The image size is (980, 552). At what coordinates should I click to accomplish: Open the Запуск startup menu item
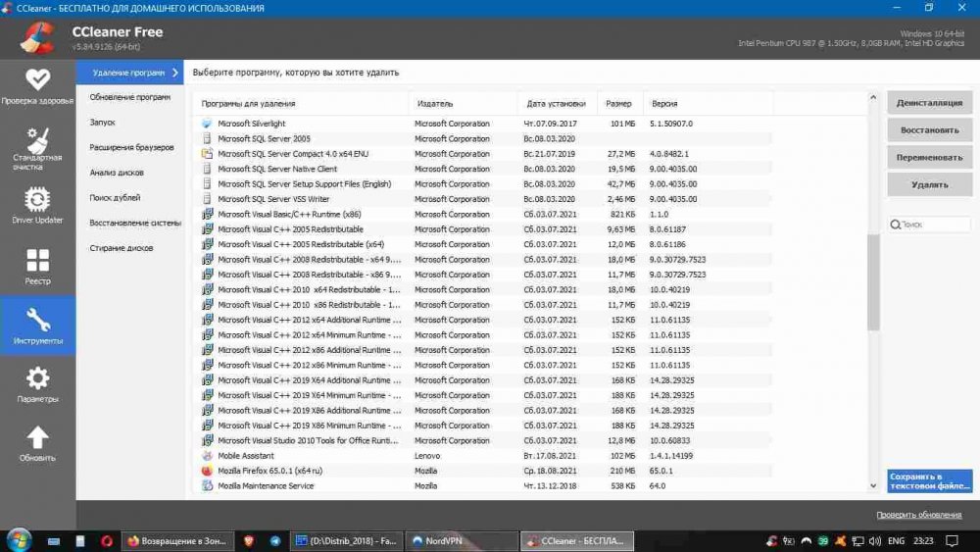pyautogui.click(x=103, y=123)
